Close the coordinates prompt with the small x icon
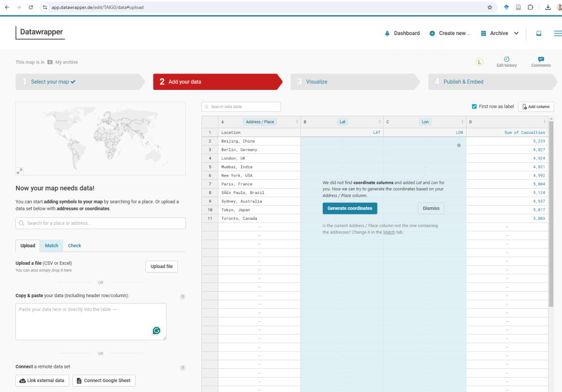The image size is (562, 392). pyautogui.click(x=459, y=145)
